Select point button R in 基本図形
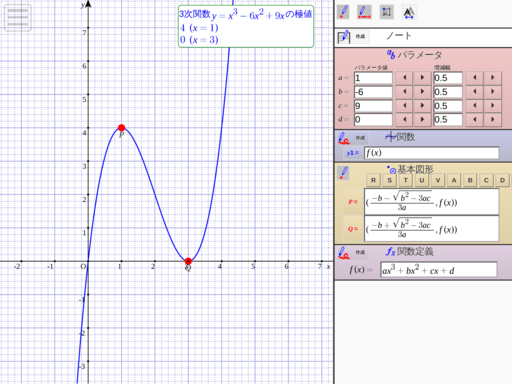 click(x=373, y=180)
